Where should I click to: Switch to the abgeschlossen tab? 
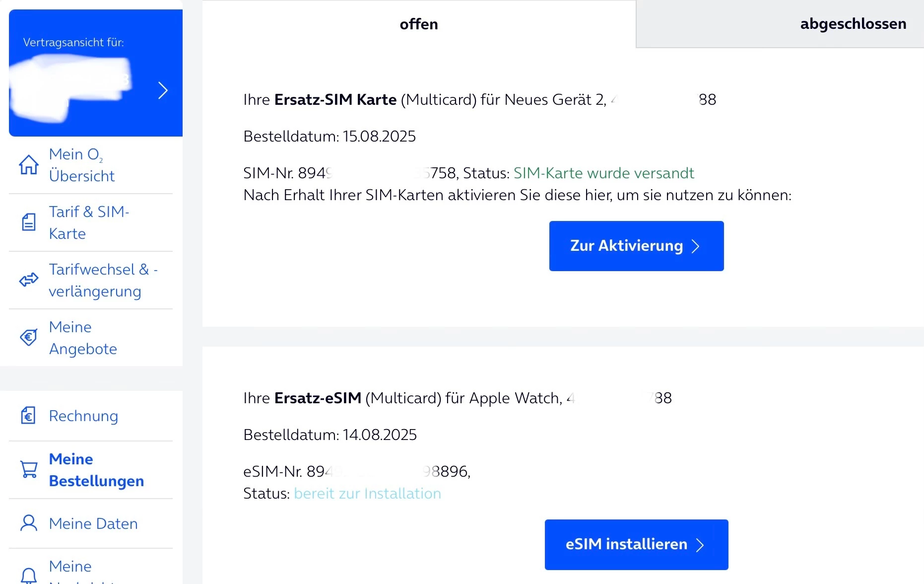pyautogui.click(x=853, y=24)
